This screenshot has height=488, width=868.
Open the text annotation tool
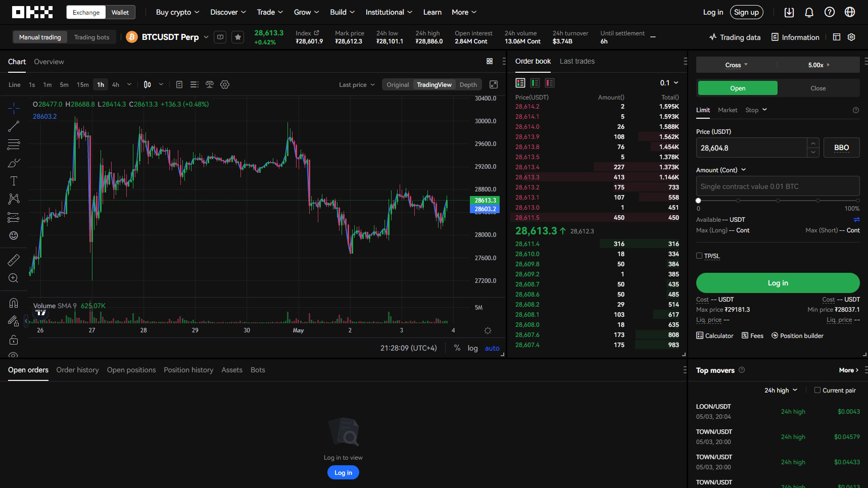click(14, 180)
